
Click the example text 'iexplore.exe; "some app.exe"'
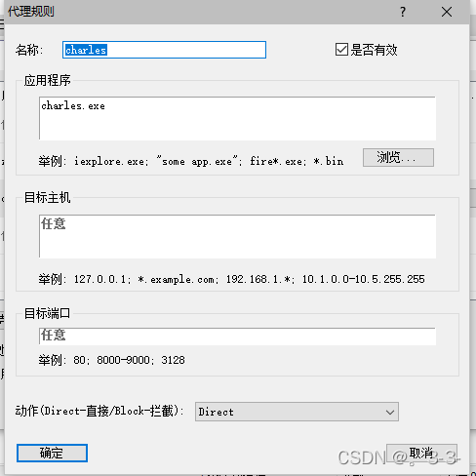coord(158,161)
